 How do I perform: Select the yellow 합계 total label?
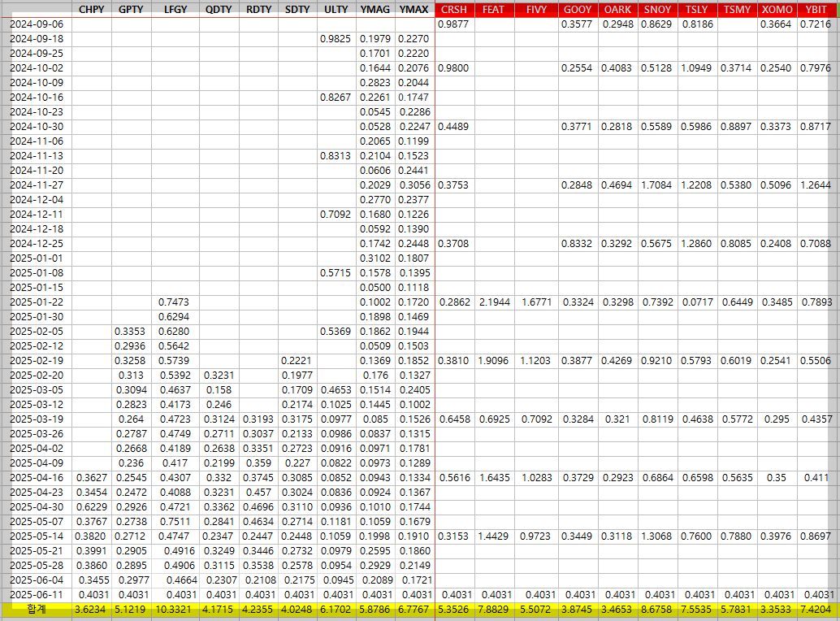pyautogui.click(x=37, y=609)
